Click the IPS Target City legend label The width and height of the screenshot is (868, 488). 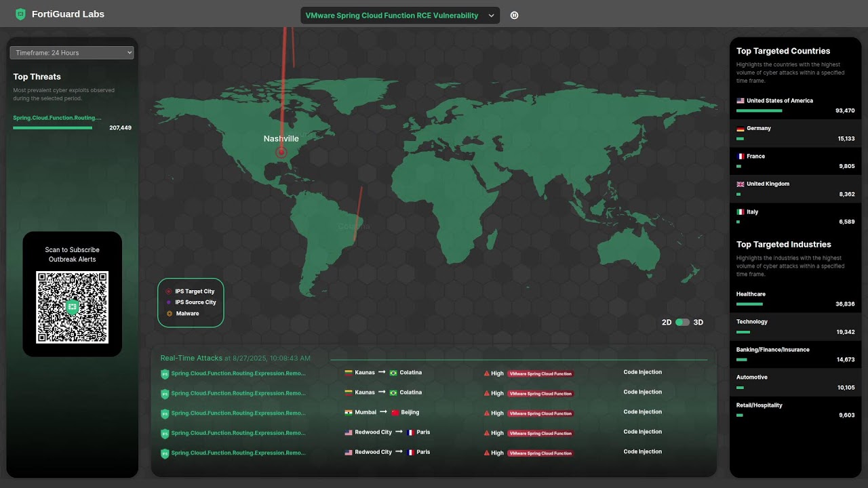[195, 291]
